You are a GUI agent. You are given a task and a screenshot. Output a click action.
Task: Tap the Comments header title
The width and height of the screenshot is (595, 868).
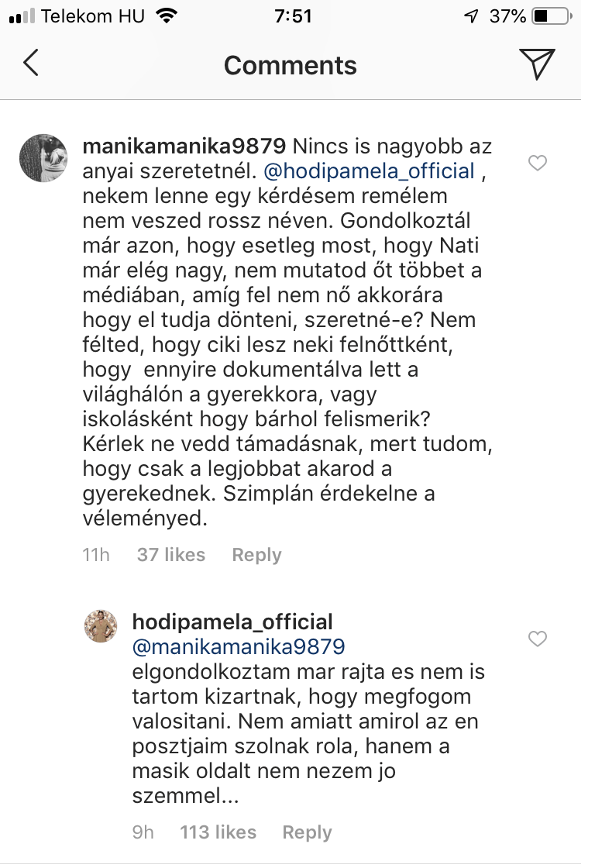291,65
